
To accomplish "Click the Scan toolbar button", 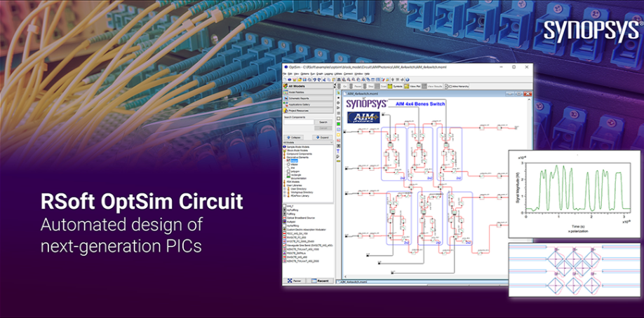I will [x=380, y=86].
